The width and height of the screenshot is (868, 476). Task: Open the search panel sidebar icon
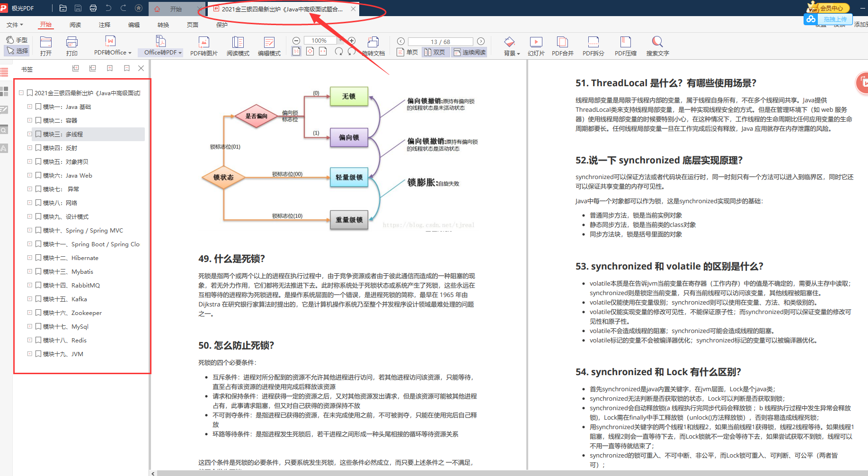[4, 130]
